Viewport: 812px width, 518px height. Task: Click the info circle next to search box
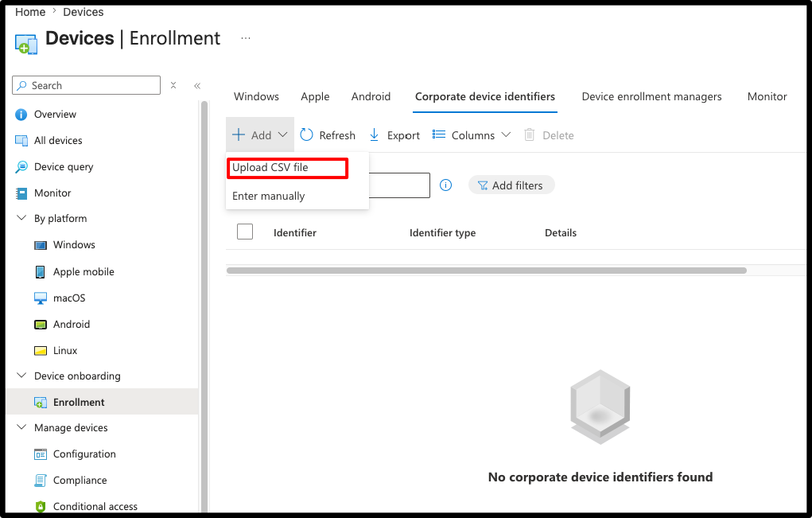click(x=445, y=185)
